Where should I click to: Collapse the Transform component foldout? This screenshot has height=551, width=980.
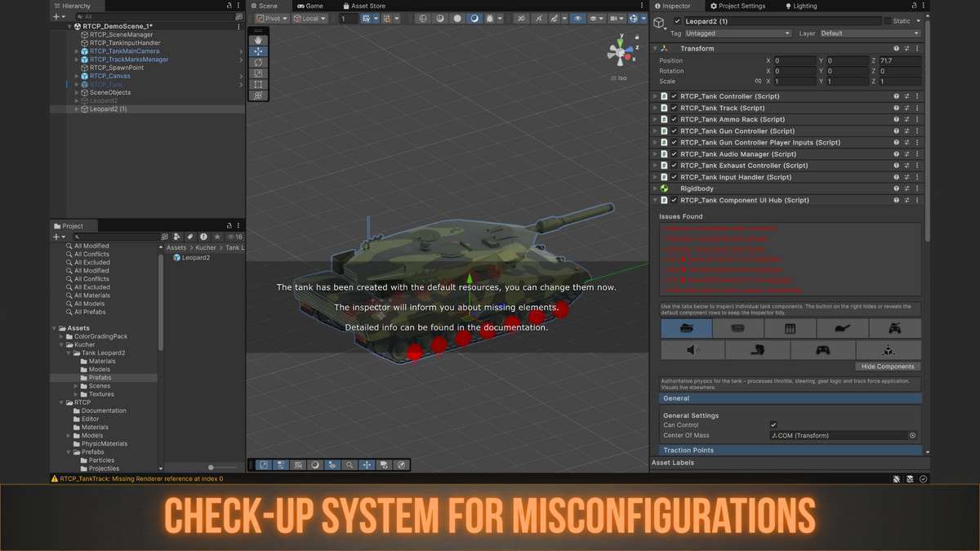tap(655, 49)
